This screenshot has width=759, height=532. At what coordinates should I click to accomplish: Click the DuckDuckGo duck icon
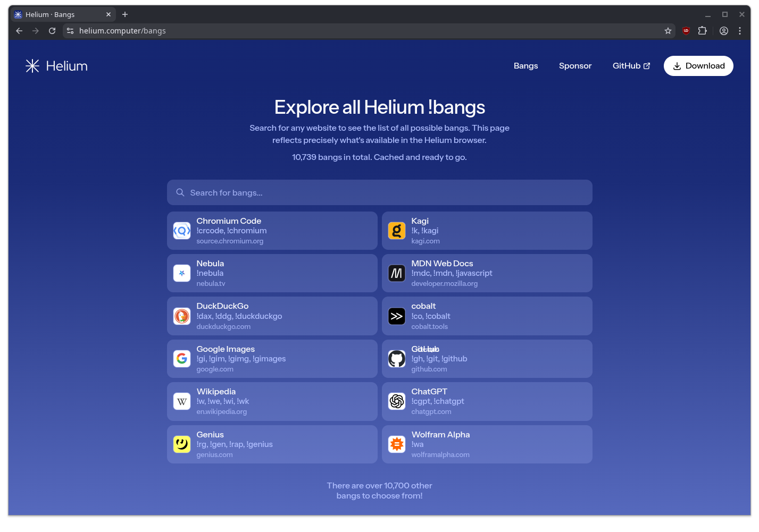182,316
